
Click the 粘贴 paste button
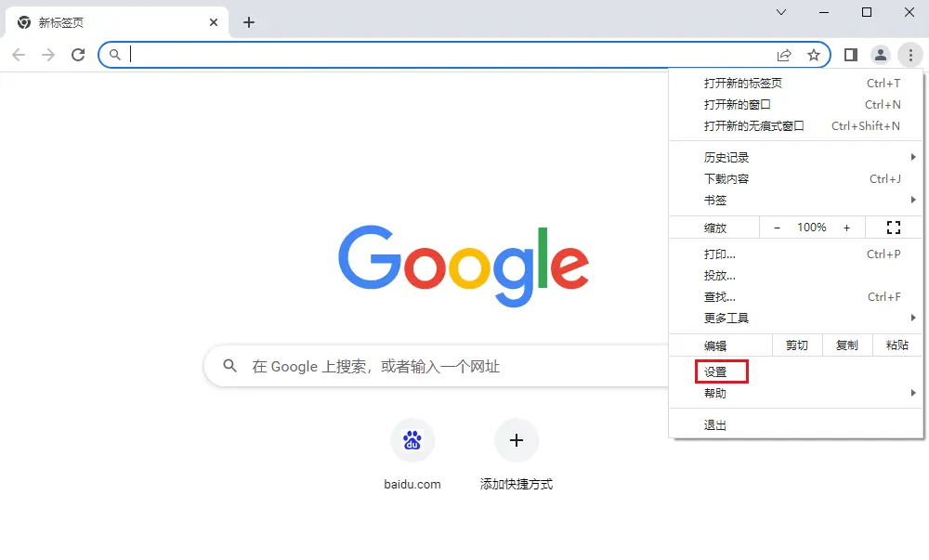point(897,345)
